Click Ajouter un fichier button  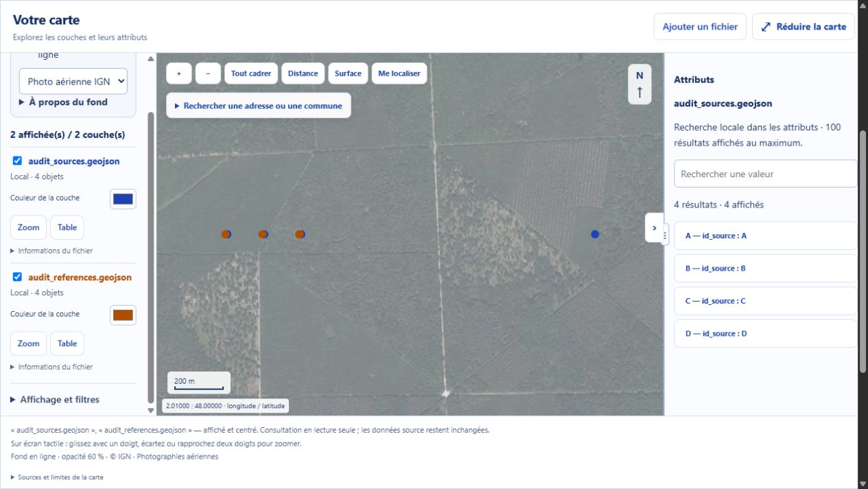tap(700, 27)
